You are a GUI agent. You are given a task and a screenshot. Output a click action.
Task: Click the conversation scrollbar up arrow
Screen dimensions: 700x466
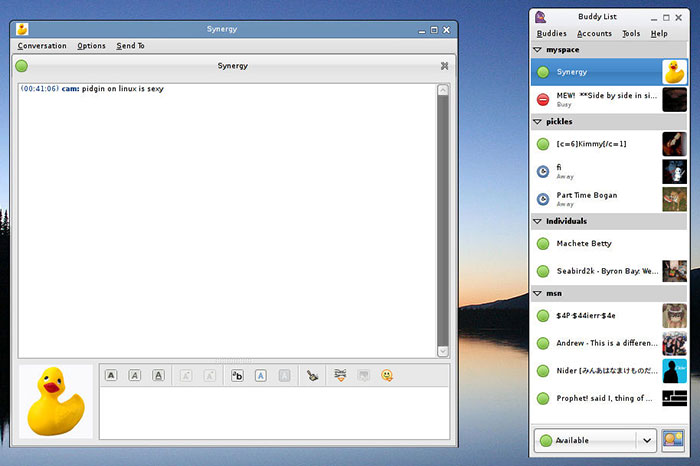(x=443, y=90)
